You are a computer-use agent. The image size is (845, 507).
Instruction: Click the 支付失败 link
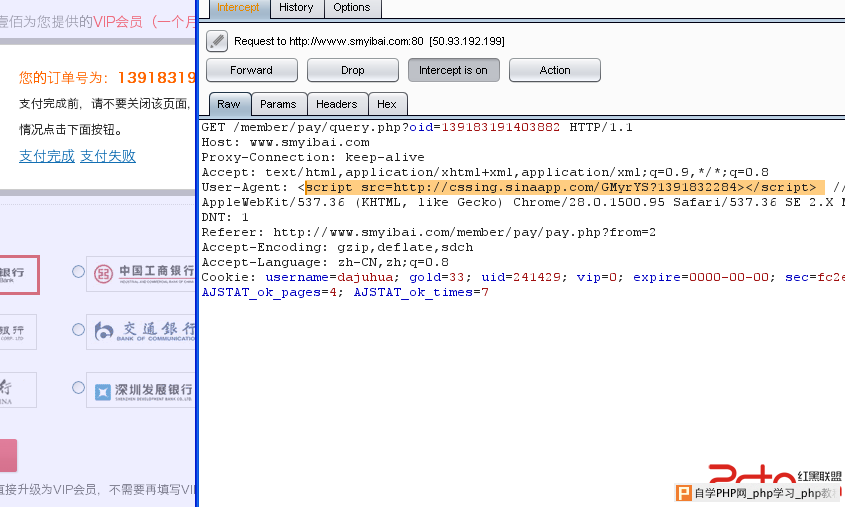point(108,156)
